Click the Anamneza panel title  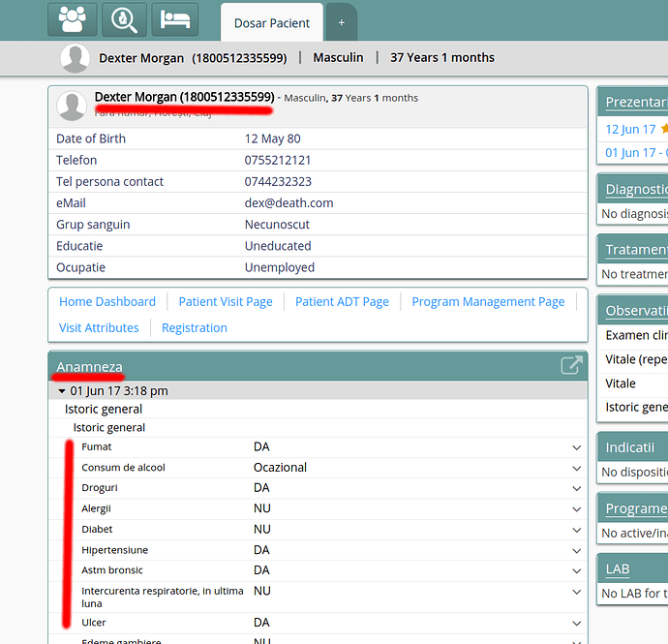pyautogui.click(x=89, y=367)
